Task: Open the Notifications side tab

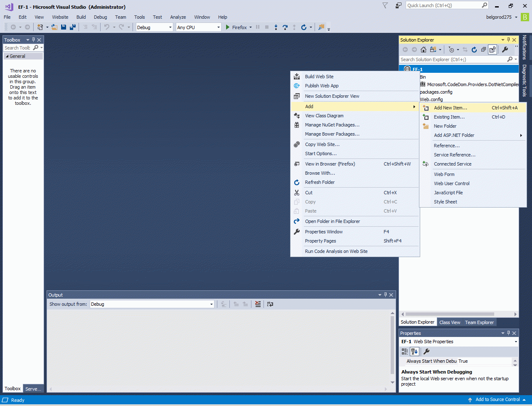Action: pos(525,47)
